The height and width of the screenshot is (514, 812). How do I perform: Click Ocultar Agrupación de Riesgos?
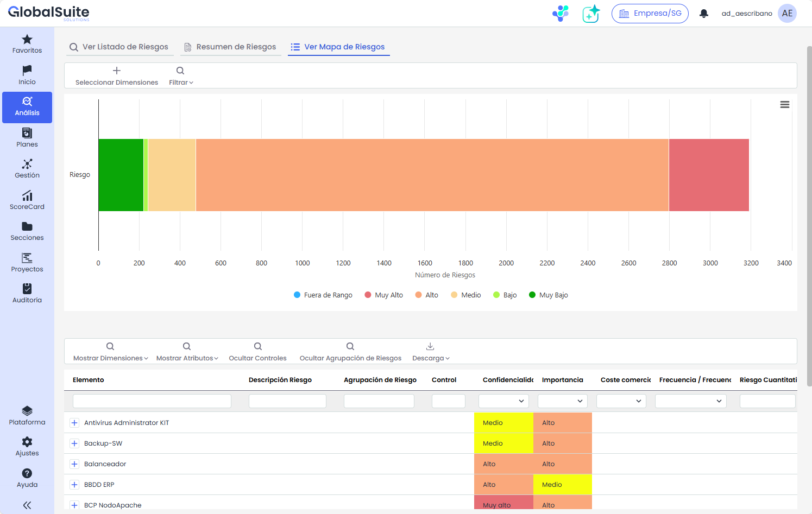click(x=350, y=352)
